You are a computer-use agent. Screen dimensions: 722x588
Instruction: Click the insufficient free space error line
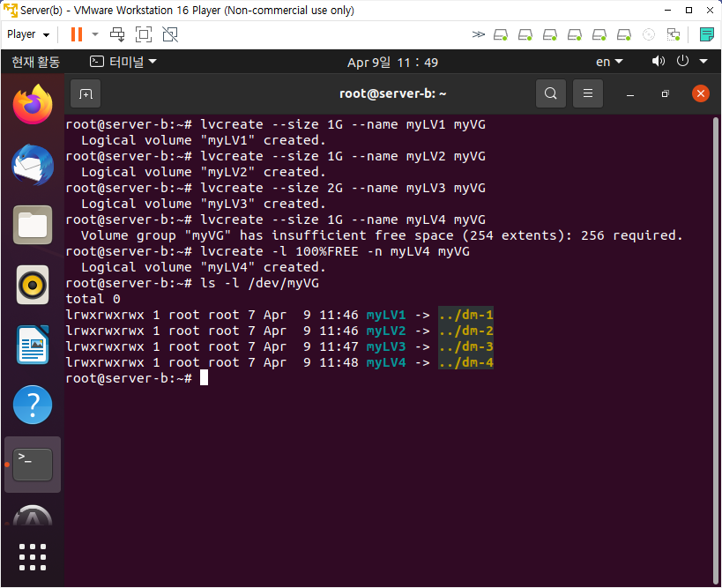(382, 235)
